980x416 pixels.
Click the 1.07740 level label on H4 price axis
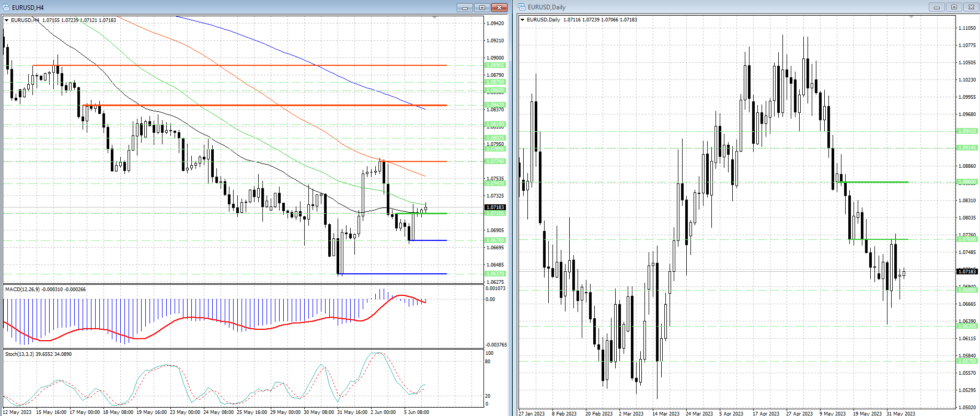495,161
